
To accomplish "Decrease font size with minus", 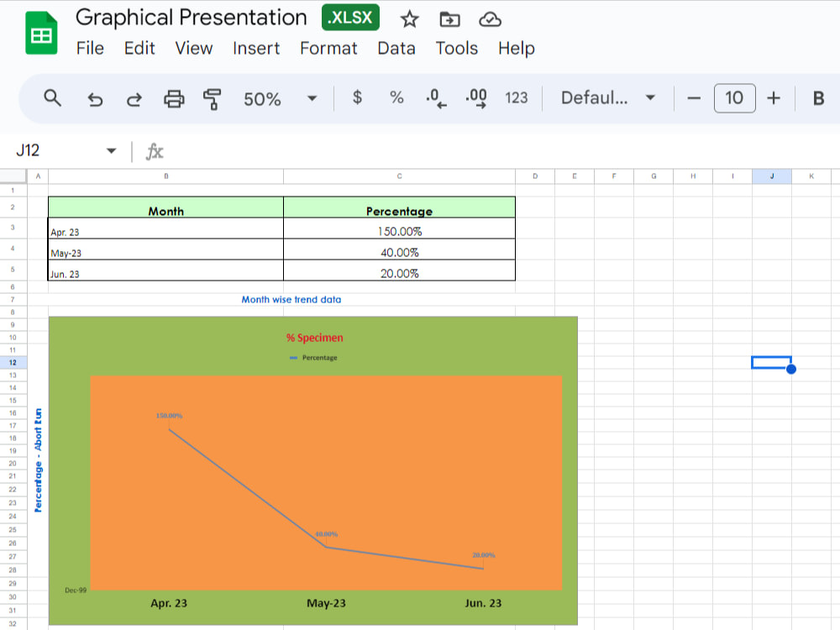I will point(694,98).
